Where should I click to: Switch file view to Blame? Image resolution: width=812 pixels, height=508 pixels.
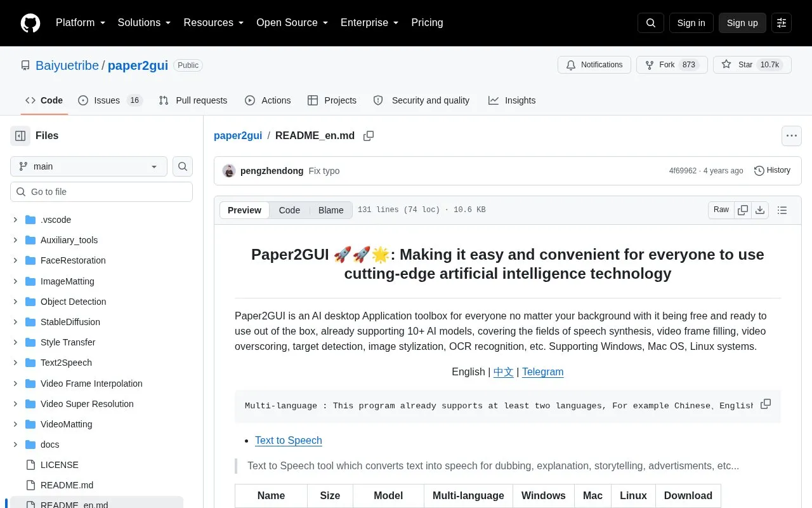click(331, 210)
